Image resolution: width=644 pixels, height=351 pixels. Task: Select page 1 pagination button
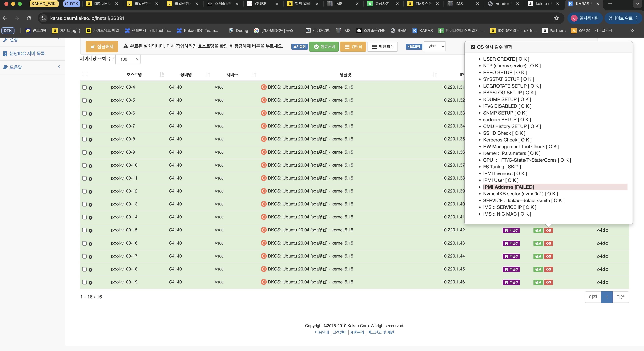(x=607, y=297)
